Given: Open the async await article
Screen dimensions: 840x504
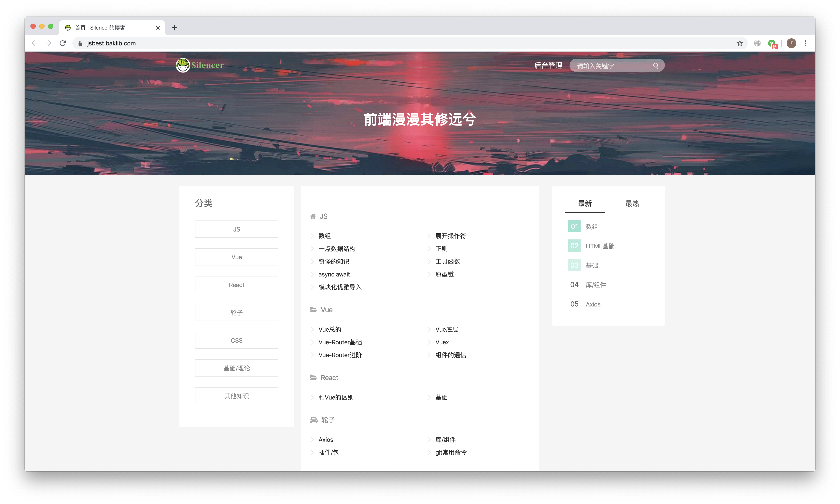Looking at the screenshot, I should tap(334, 274).
